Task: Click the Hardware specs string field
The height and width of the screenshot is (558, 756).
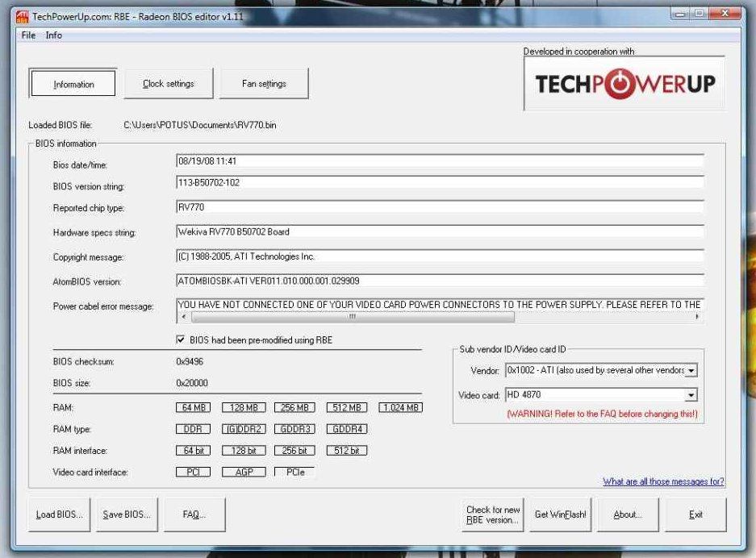Action: coord(440,231)
